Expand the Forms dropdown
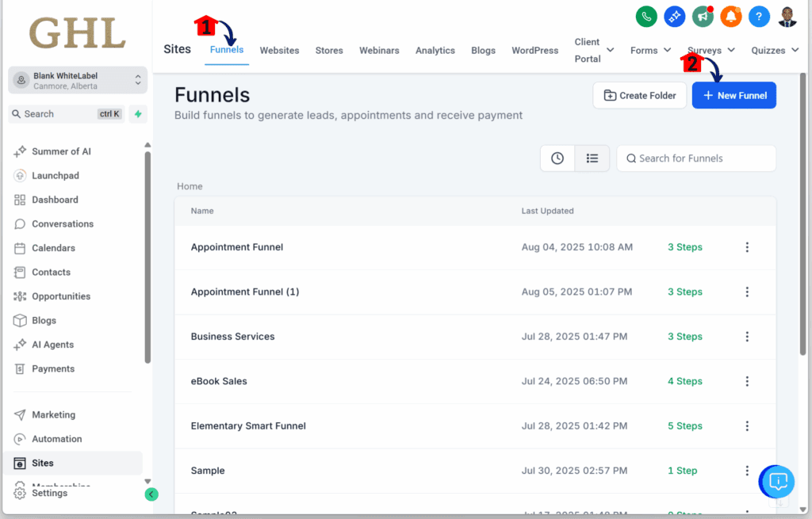The image size is (812, 519). coord(650,50)
